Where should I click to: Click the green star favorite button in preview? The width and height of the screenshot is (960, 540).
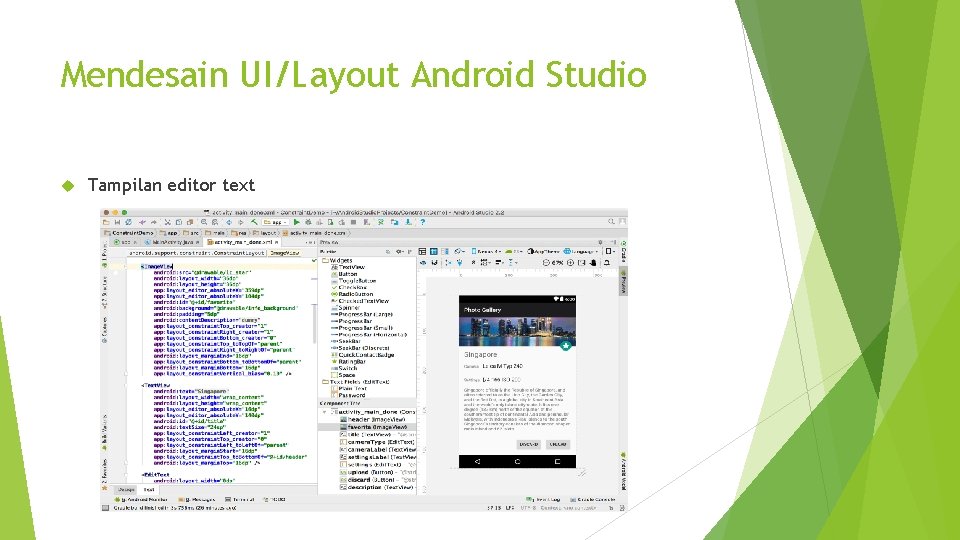(x=566, y=346)
